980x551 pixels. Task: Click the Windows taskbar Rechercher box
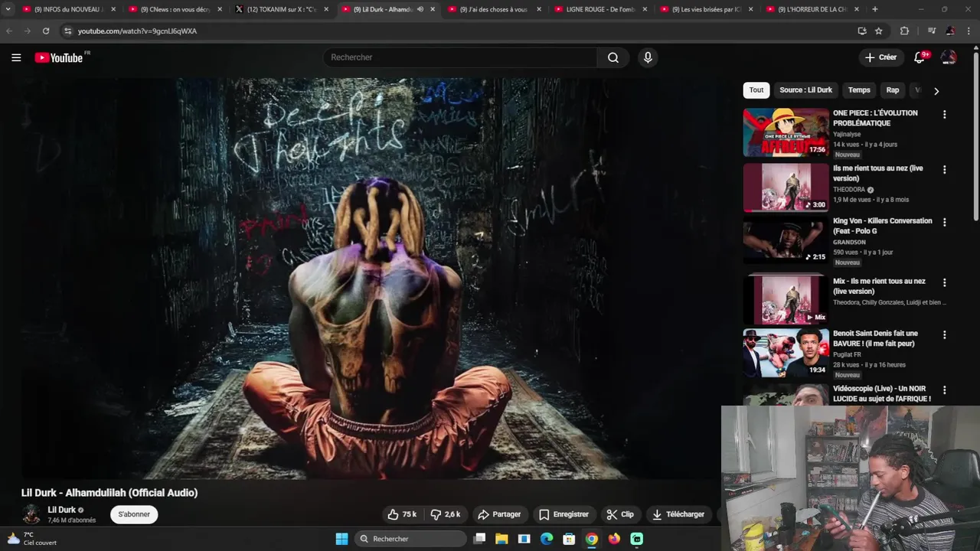coord(412,539)
